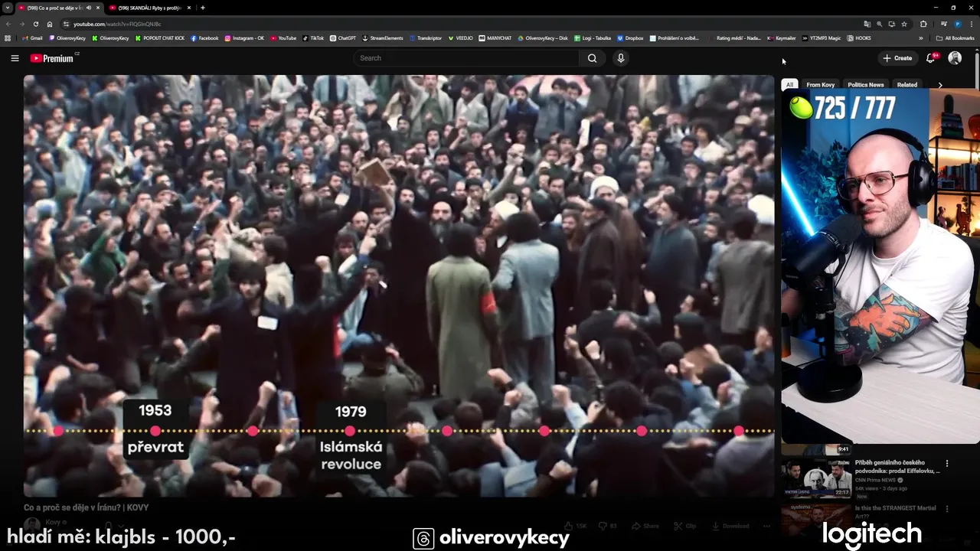
Task: Open the media controls icon in toolbar
Action: tap(944, 24)
